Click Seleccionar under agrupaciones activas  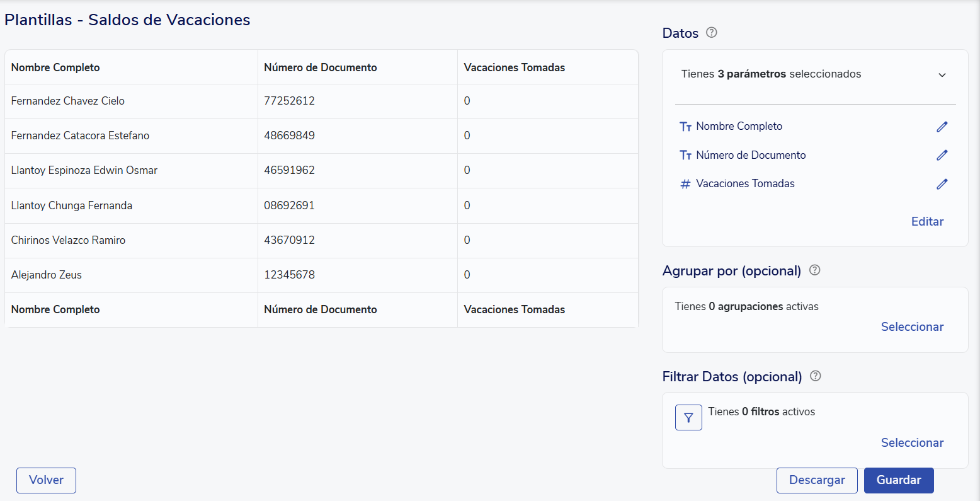click(912, 326)
